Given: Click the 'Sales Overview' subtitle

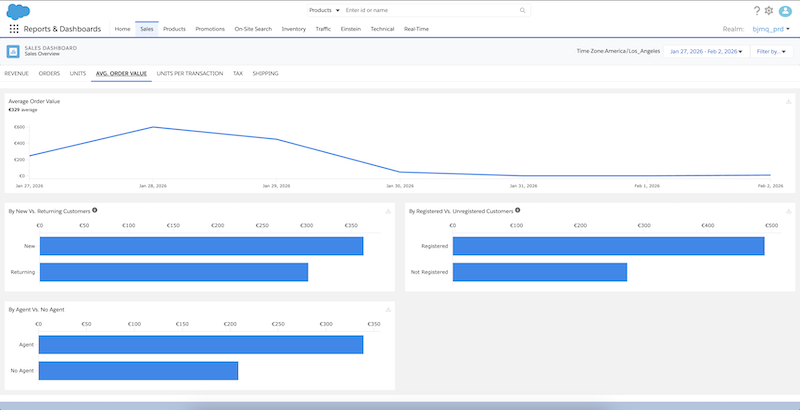Looking at the screenshot, I should [40, 54].
